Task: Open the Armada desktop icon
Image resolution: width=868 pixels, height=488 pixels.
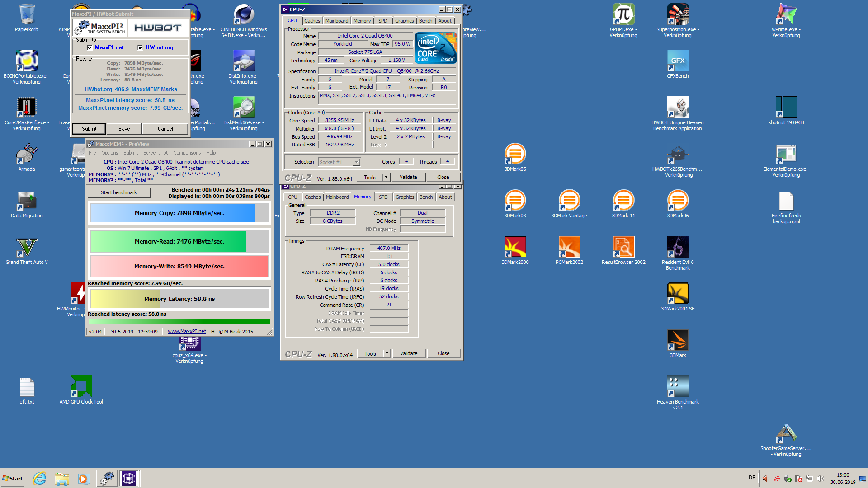Action: click(27, 157)
